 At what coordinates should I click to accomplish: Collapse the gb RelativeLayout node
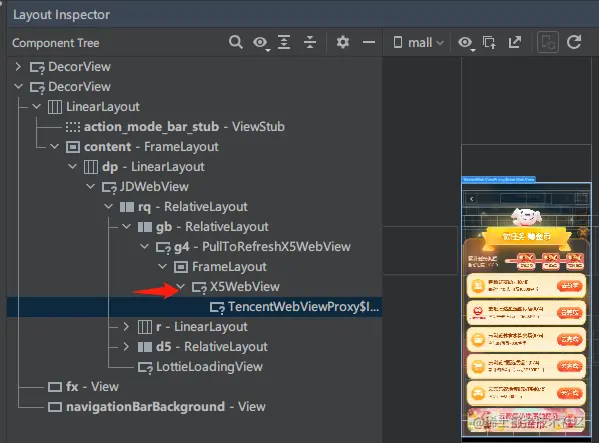(126, 226)
